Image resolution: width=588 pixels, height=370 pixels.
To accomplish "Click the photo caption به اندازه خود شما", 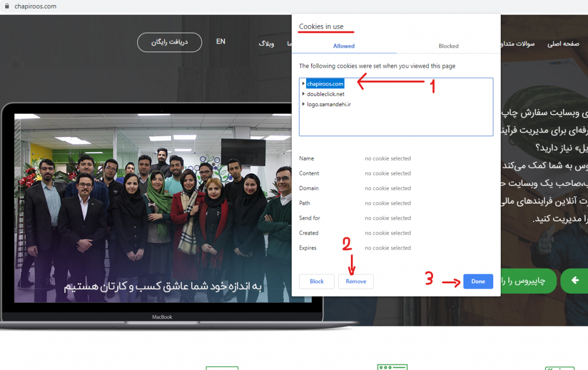I will [x=163, y=286].
